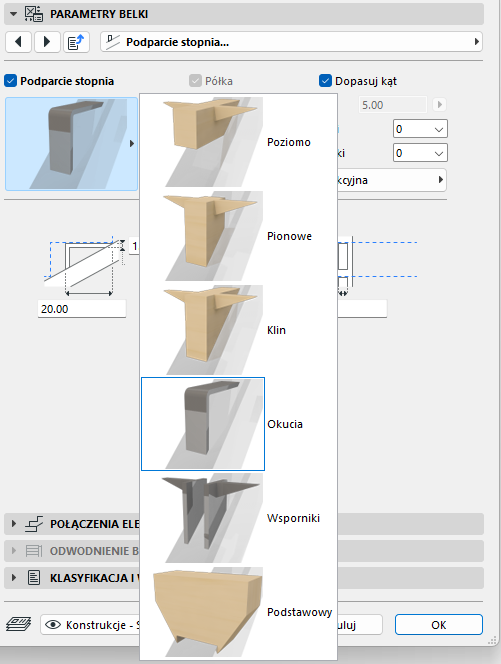501x664 pixels.
Task: Collapse the PARAMETRY BELKI panel
Action: pyautogui.click(x=14, y=14)
